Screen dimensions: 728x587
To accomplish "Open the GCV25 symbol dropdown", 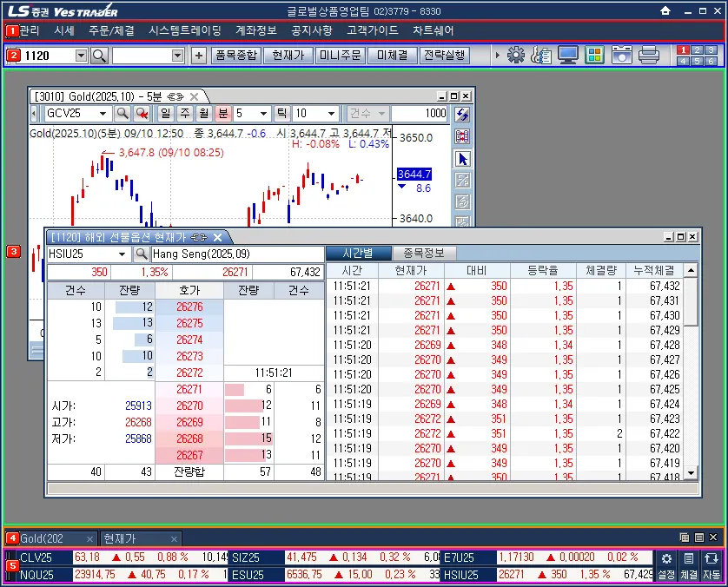I will (103, 113).
